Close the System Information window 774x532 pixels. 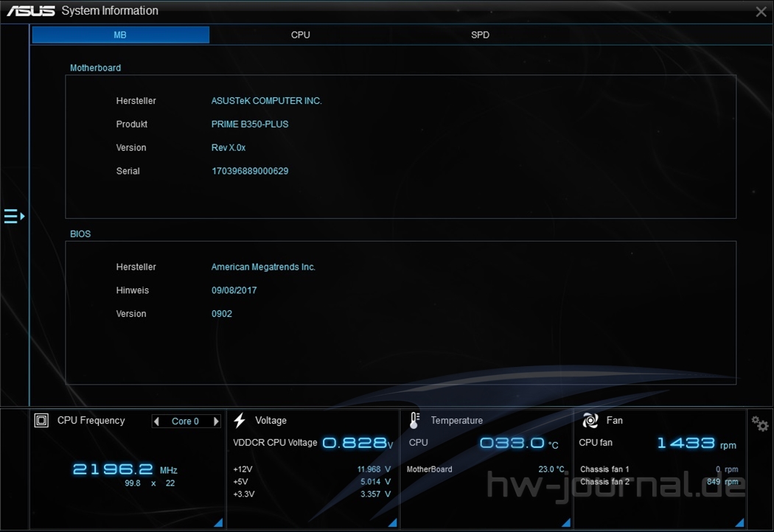(761, 12)
